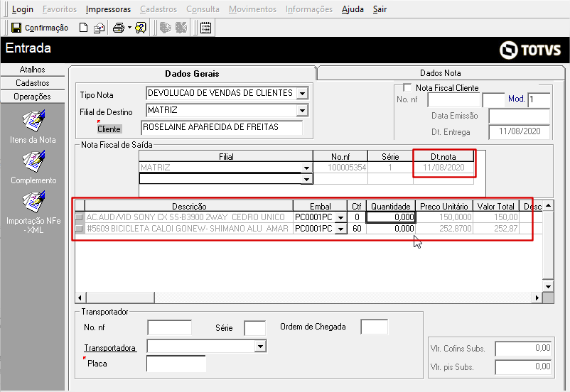Click scroll-left arrow of items grid
570x392 pixels.
click(80, 298)
